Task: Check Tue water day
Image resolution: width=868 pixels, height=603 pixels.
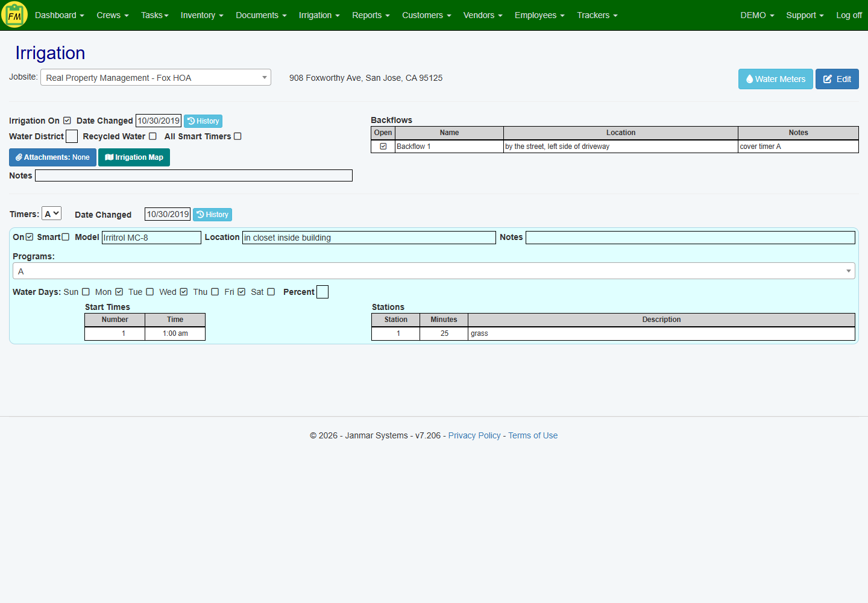Action: 149,292
